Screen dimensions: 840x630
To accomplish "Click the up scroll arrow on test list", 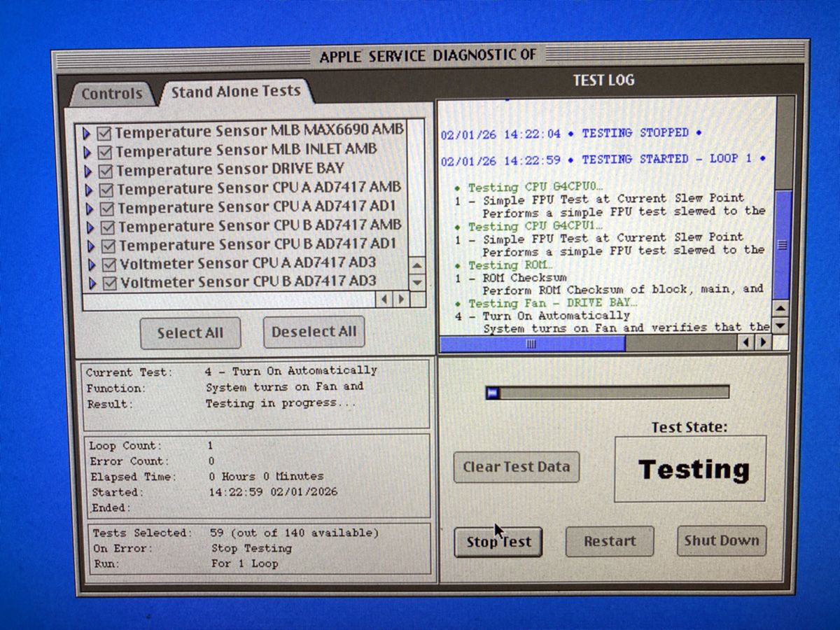I will pyautogui.click(x=416, y=265).
